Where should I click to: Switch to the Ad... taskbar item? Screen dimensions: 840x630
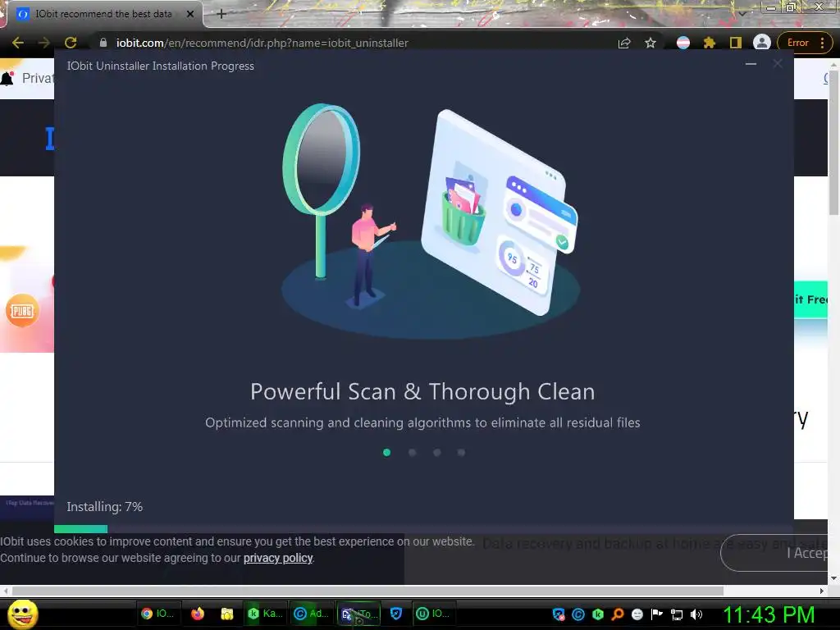(311, 614)
